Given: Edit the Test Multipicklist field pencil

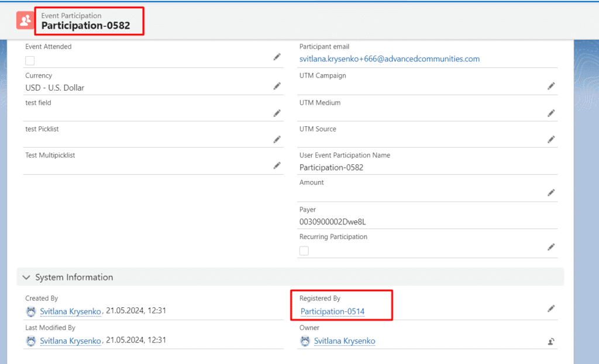Looking at the screenshot, I should point(277,165).
